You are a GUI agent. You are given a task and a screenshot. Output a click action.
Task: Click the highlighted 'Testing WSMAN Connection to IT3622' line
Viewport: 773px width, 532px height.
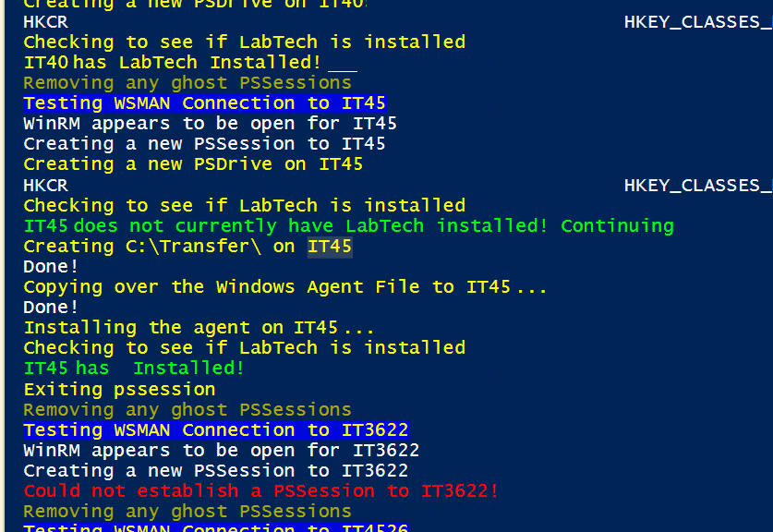[216, 430]
